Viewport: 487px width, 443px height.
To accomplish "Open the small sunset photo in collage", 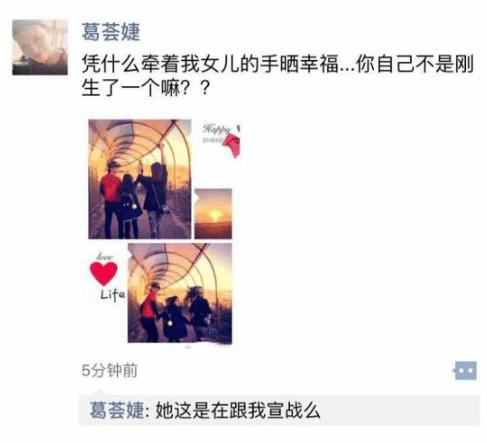I will pos(213,214).
